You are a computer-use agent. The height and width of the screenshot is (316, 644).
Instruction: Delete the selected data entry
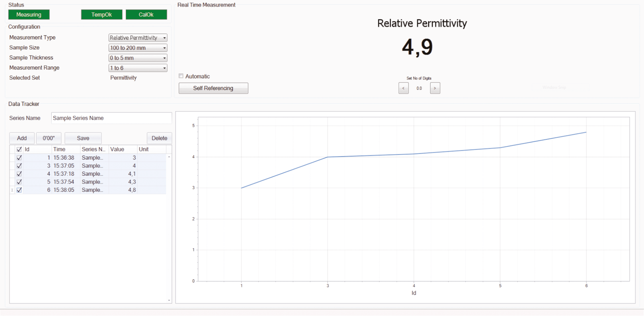coord(159,138)
